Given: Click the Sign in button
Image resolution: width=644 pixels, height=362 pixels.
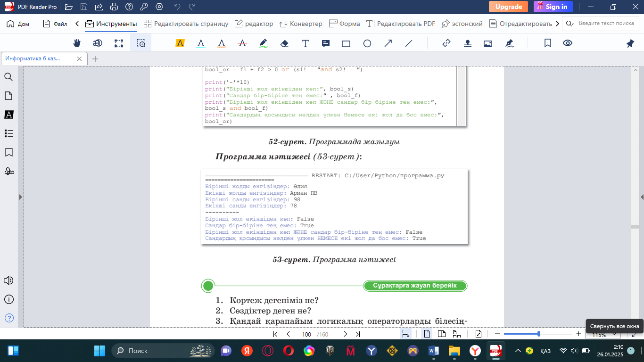Looking at the screenshot, I should (553, 7).
